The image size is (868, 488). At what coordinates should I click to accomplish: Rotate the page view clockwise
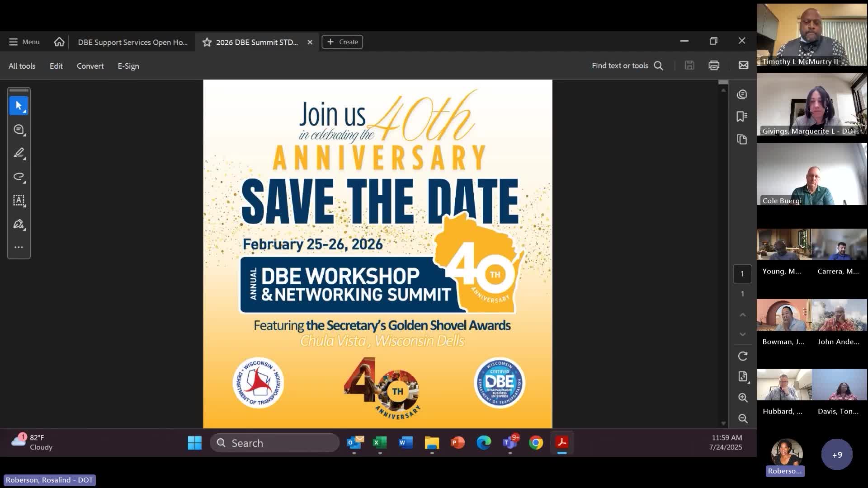tap(742, 356)
